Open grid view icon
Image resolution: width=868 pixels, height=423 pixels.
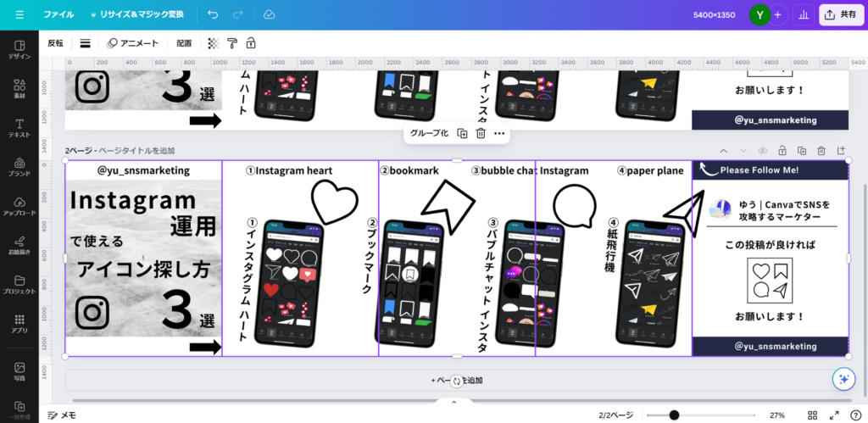(x=813, y=415)
